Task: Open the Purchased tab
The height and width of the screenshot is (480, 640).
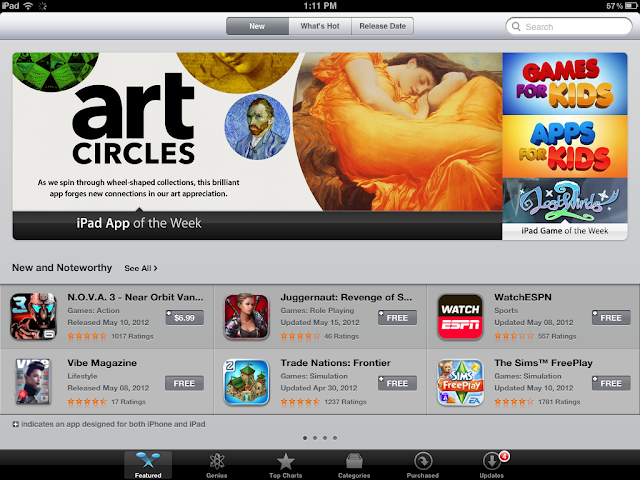Action: point(423,464)
